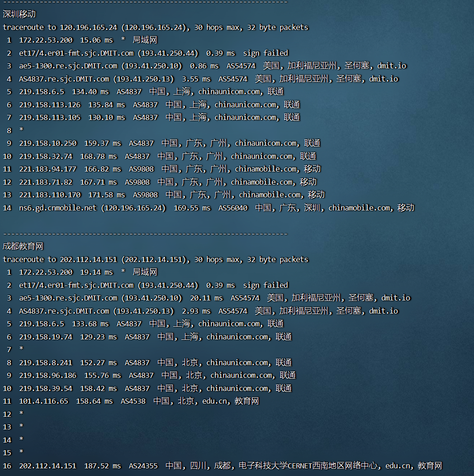Click IP address 221.183.110.170
Image resolution: width=474 pixels, height=476 pixels.
50,195
